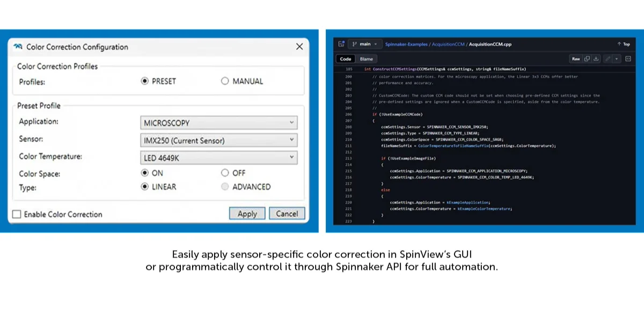Select the Code tab
644x322 pixels.
(346, 59)
